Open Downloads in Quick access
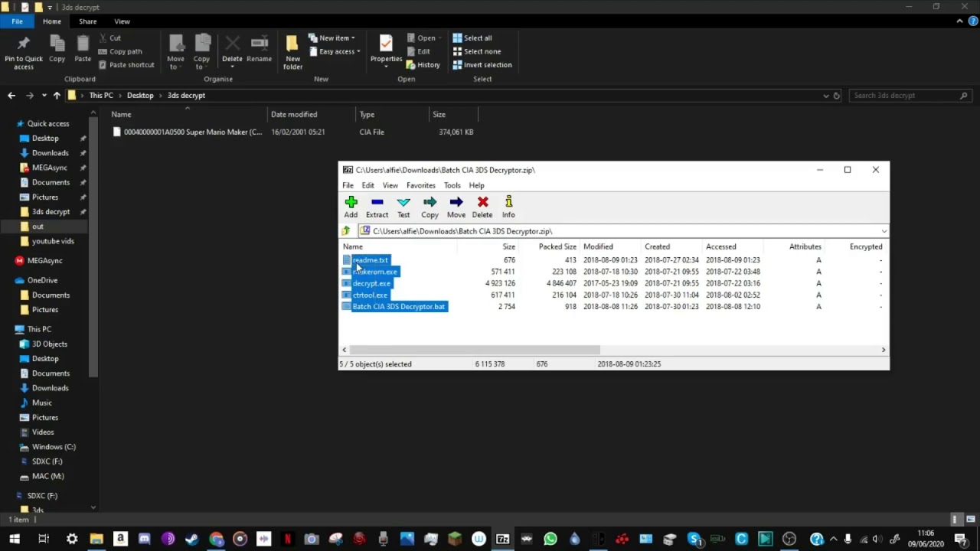 [50, 153]
